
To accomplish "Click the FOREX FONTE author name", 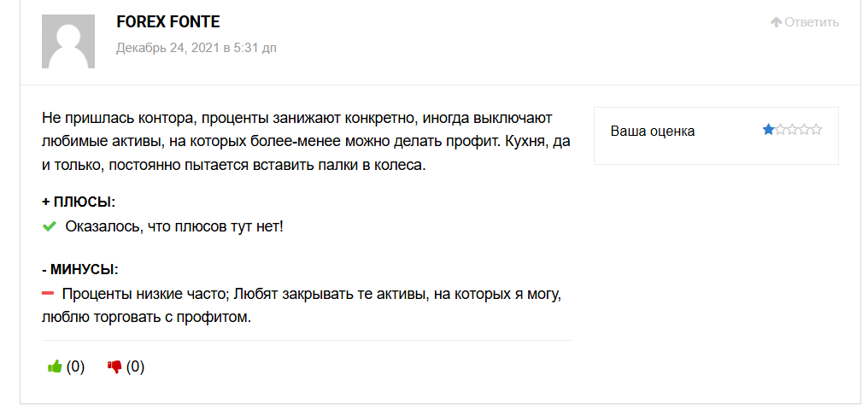I will (x=168, y=21).
